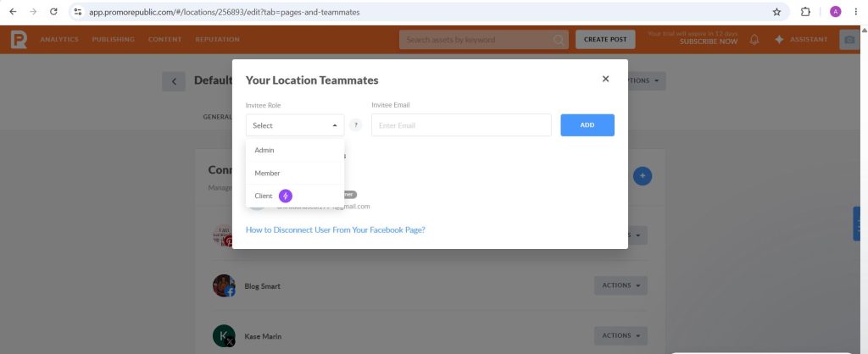Click the camera icon in header
Image resolution: width=868 pixels, height=354 pixels.
pyautogui.click(x=849, y=39)
